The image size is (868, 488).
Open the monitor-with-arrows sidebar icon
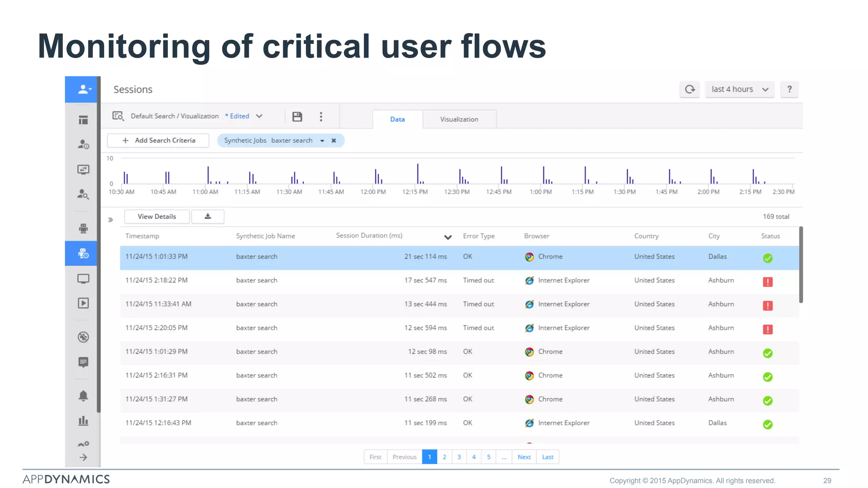tap(83, 169)
